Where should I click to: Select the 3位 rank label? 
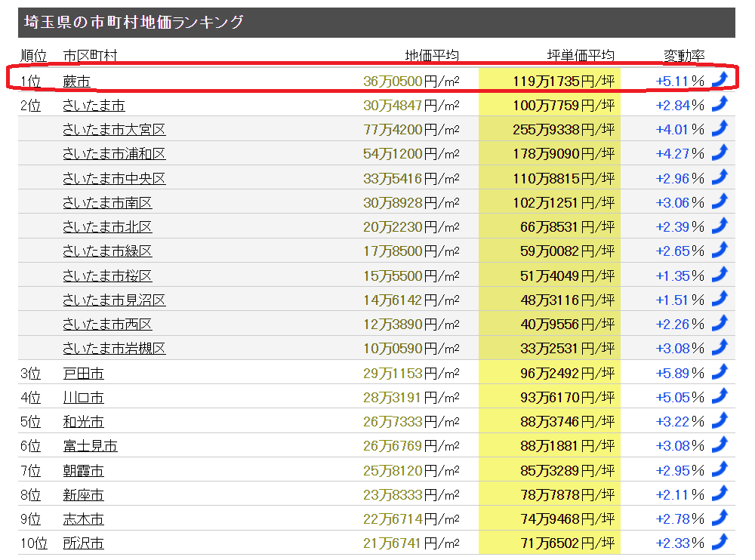point(30,373)
